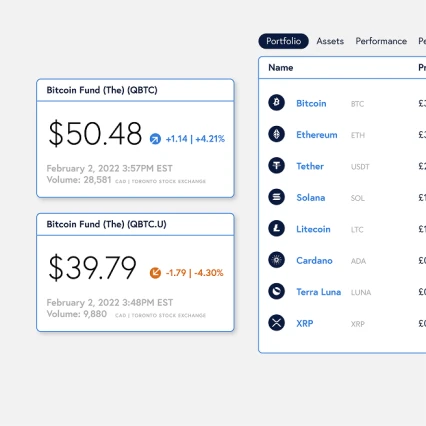Click the BTC ticker symbol
This screenshot has height=426, width=426.
tap(357, 104)
